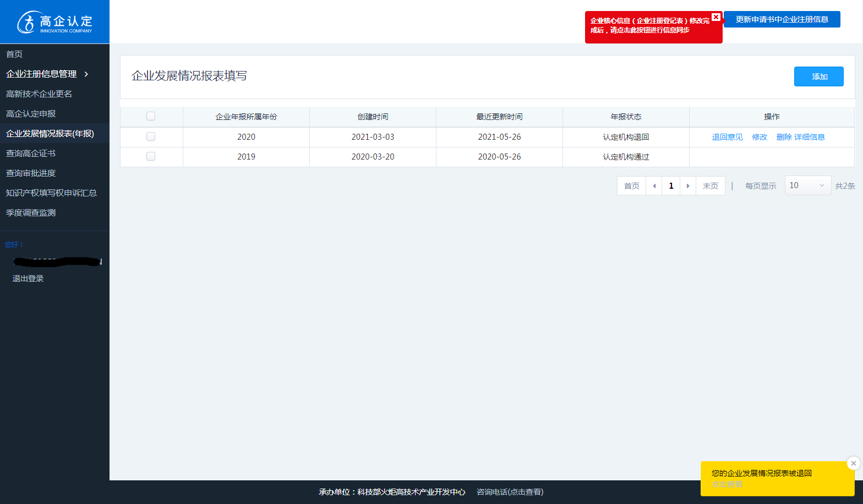The height and width of the screenshot is (504, 863).
Task: Click 修改 link for 2020 report
Action: 760,137
